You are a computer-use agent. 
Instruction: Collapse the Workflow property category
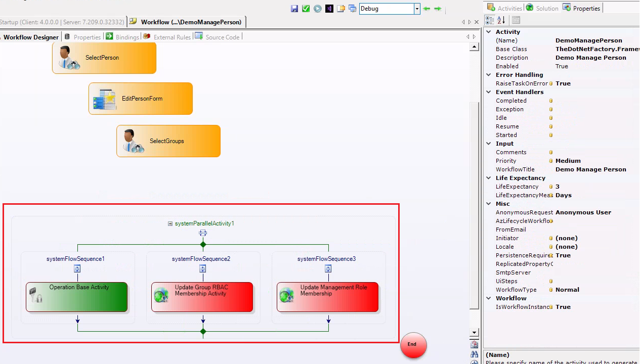click(489, 298)
